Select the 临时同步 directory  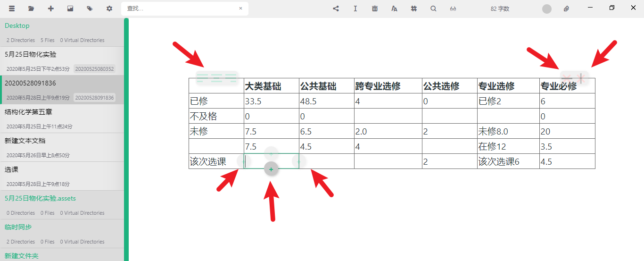click(x=62, y=234)
